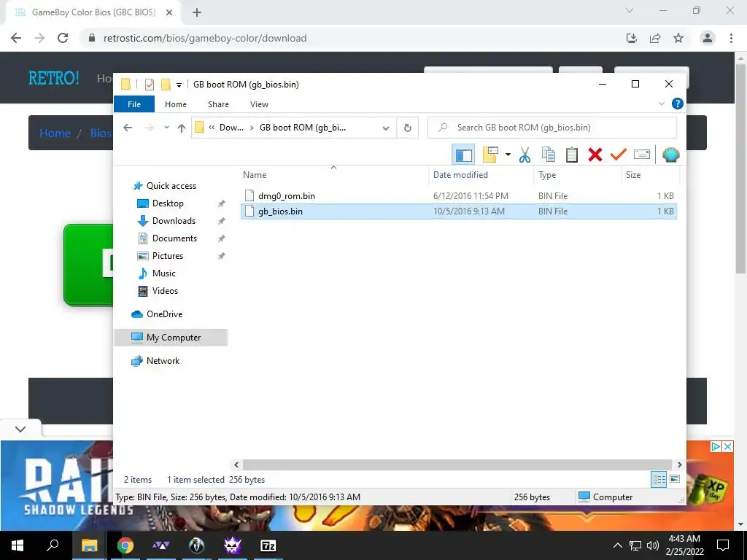The image size is (747, 560).
Task: Click the RETRO! site logo
Action: pyautogui.click(x=54, y=77)
